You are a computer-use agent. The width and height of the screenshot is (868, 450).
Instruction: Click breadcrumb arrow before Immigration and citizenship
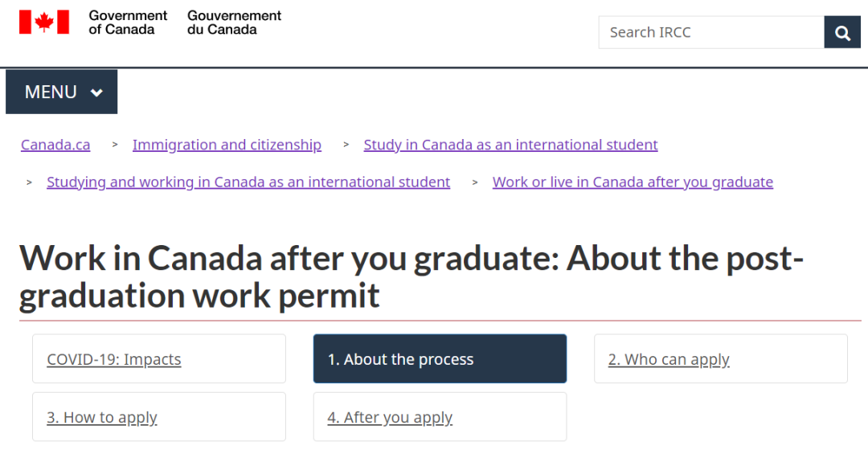point(115,145)
